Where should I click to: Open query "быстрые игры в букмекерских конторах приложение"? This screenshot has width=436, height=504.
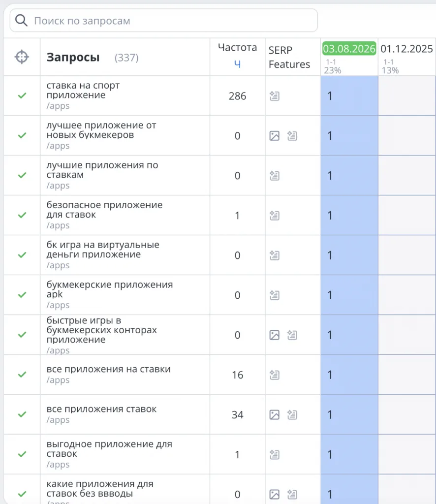tap(101, 330)
